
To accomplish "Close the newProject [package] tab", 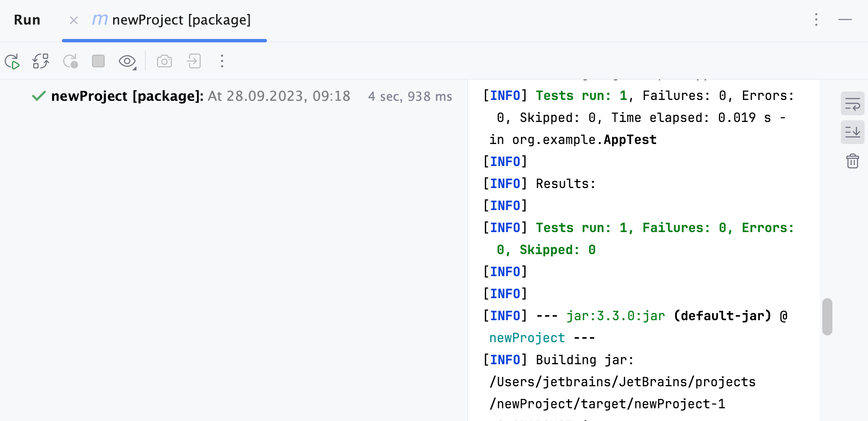I will tap(74, 20).
